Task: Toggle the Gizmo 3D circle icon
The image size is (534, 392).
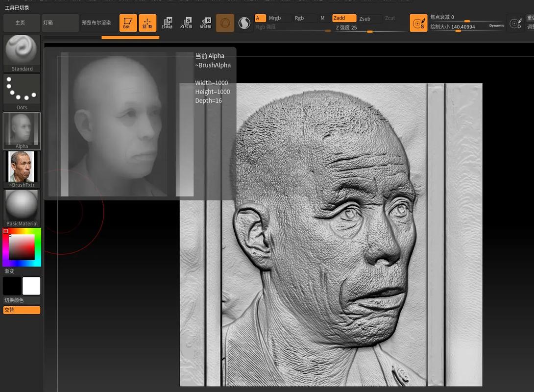Action: 225,23
